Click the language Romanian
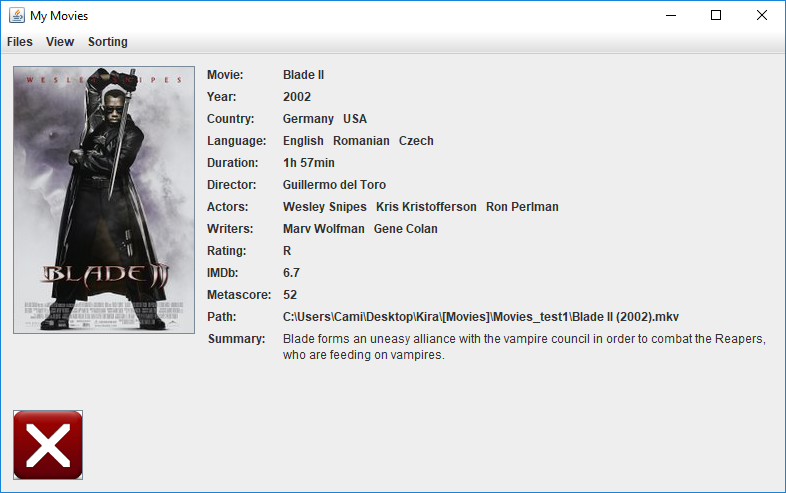786x493 pixels. [361, 141]
